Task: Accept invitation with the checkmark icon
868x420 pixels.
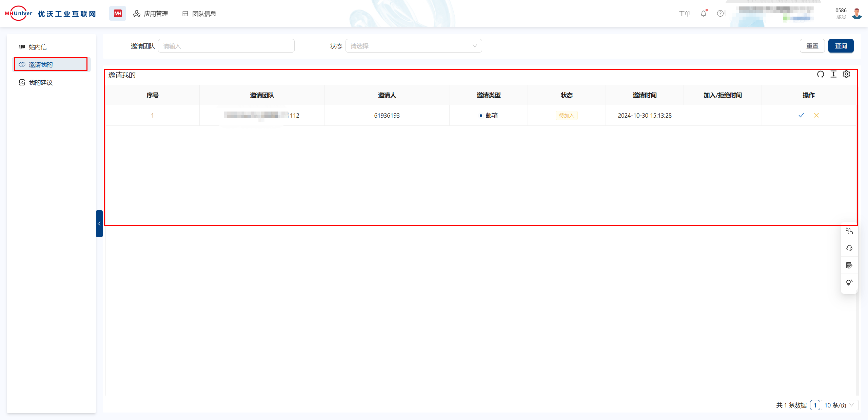Action: pyautogui.click(x=801, y=115)
